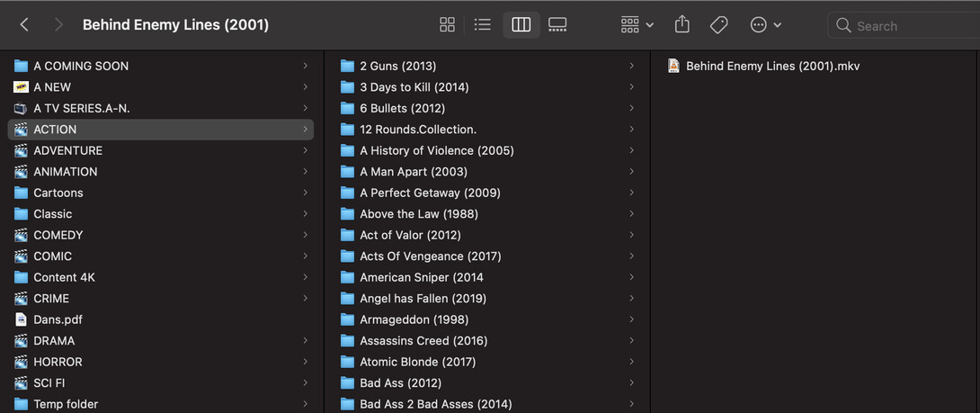The width and height of the screenshot is (980, 413).
Task: Select A Perfect Getaway (2009) folder
Action: [x=430, y=193]
